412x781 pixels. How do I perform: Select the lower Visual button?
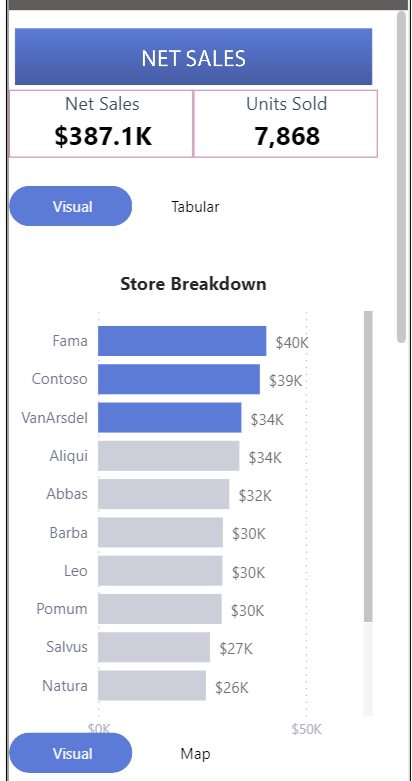(71, 753)
